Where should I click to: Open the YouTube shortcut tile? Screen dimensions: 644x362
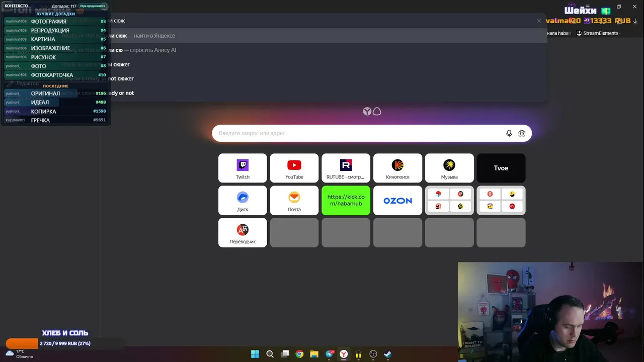(294, 168)
